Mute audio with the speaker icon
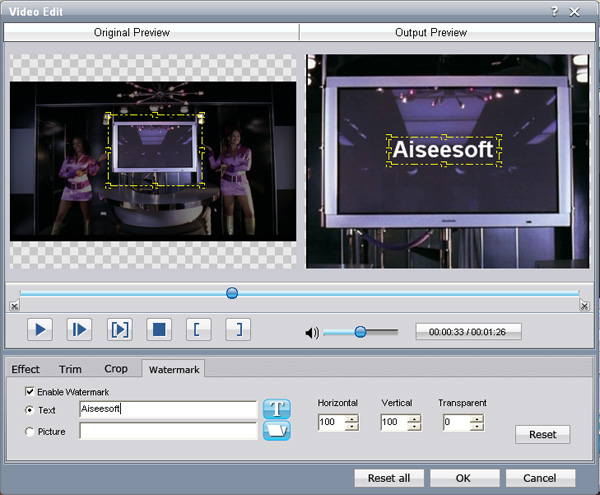The width and height of the screenshot is (600, 495). 312,332
